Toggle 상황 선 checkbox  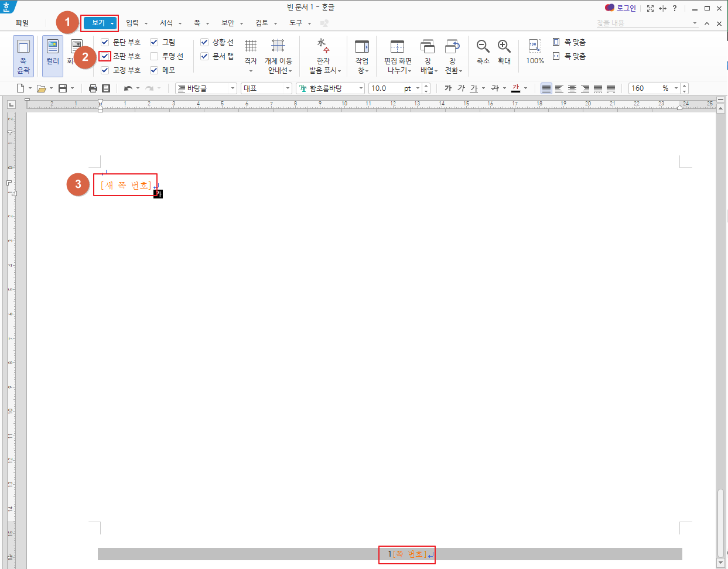[x=204, y=42]
